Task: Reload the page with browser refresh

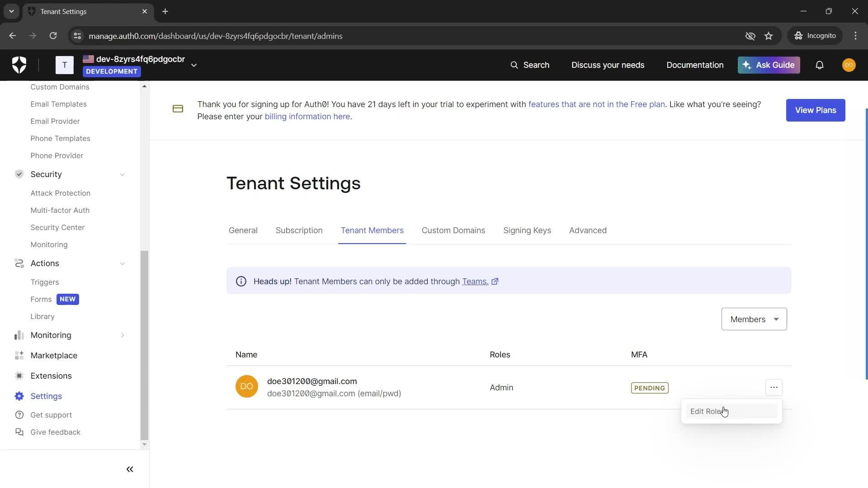Action: [x=53, y=36]
